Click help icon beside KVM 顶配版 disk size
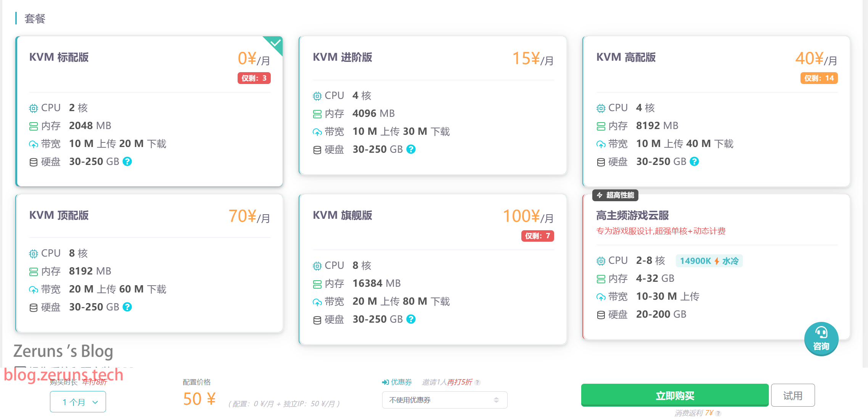 click(x=127, y=307)
